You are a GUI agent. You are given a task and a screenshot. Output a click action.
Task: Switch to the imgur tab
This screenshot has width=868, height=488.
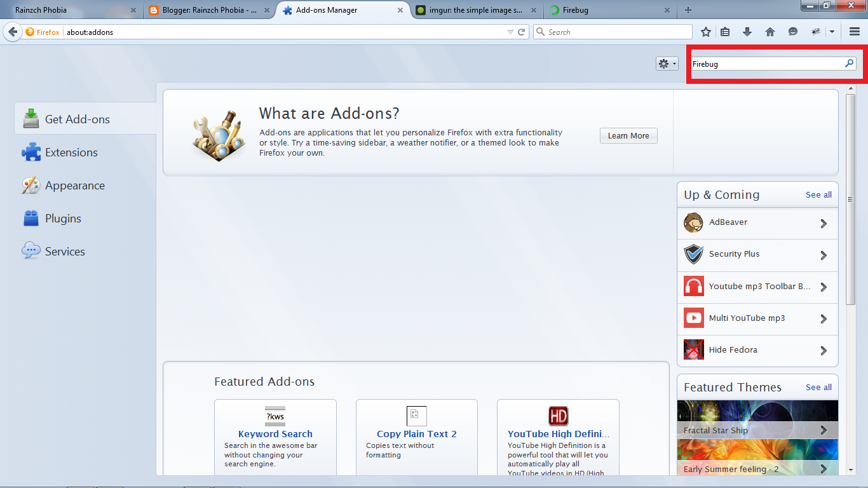pyautogui.click(x=477, y=10)
